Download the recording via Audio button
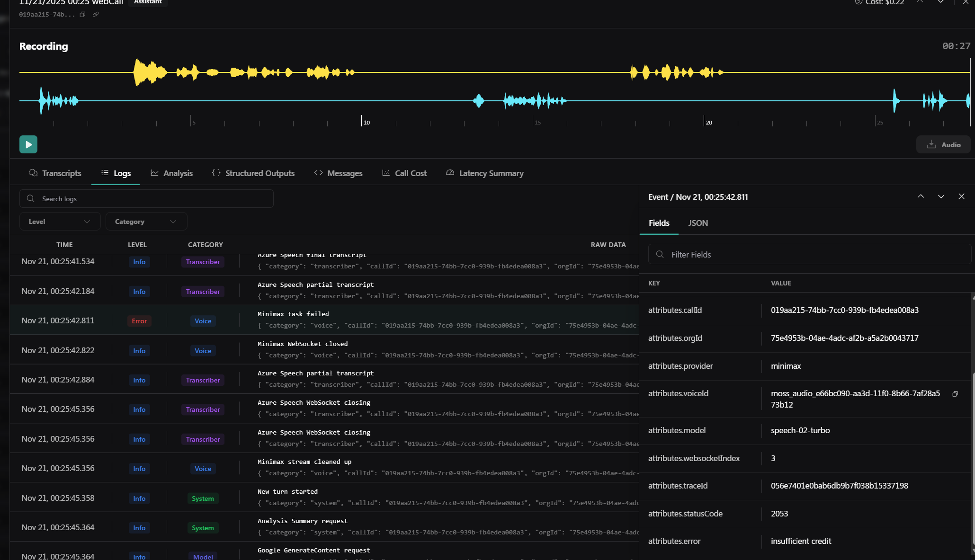 (x=943, y=145)
